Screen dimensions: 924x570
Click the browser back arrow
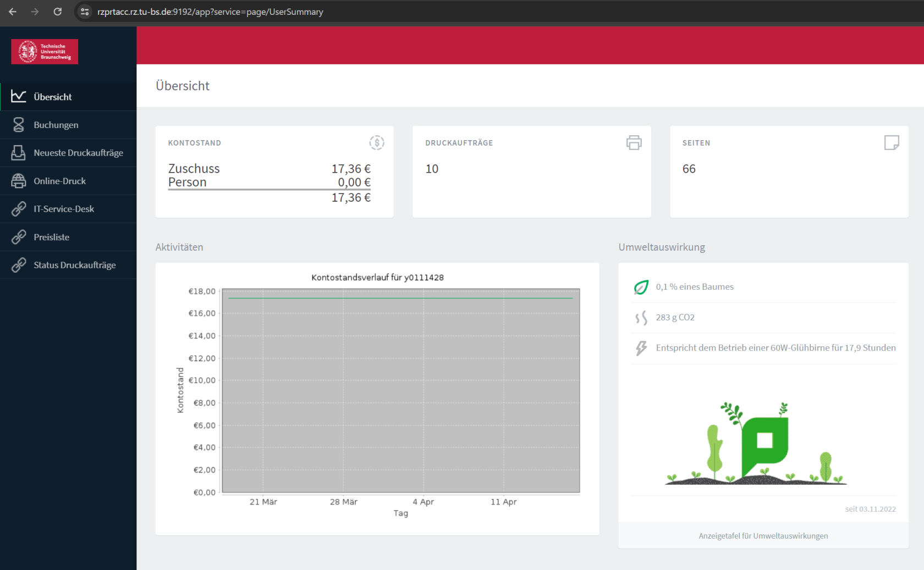[x=13, y=12]
